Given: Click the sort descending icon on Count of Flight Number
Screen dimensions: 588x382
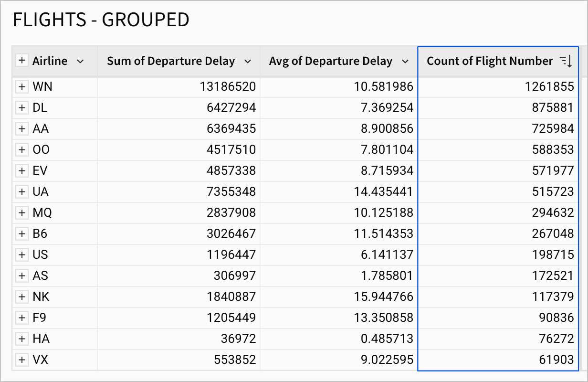Looking at the screenshot, I should point(566,61).
